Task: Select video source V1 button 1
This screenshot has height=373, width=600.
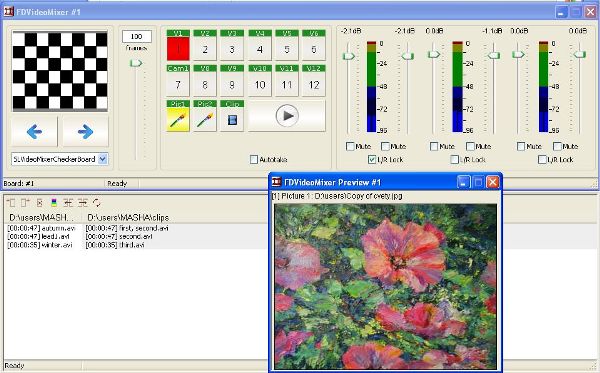Action: pyautogui.click(x=178, y=45)
